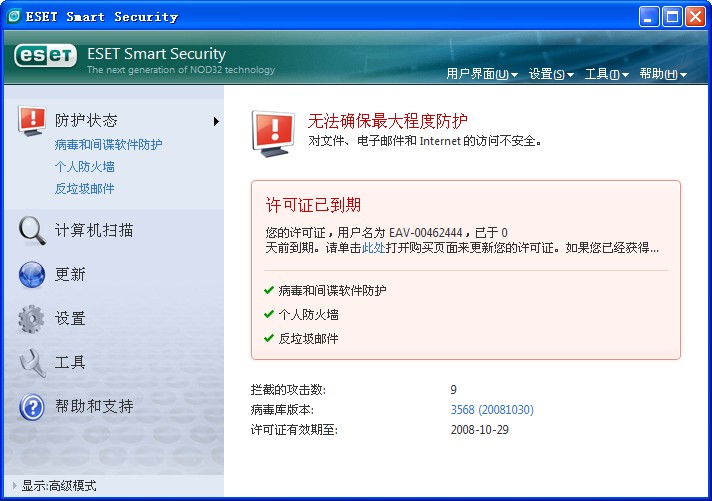Image resolution: width=712 pixels, height=501 pixels.
Task: Click the 无法确保最大程度防护 heading
Action: coord(388,121)
